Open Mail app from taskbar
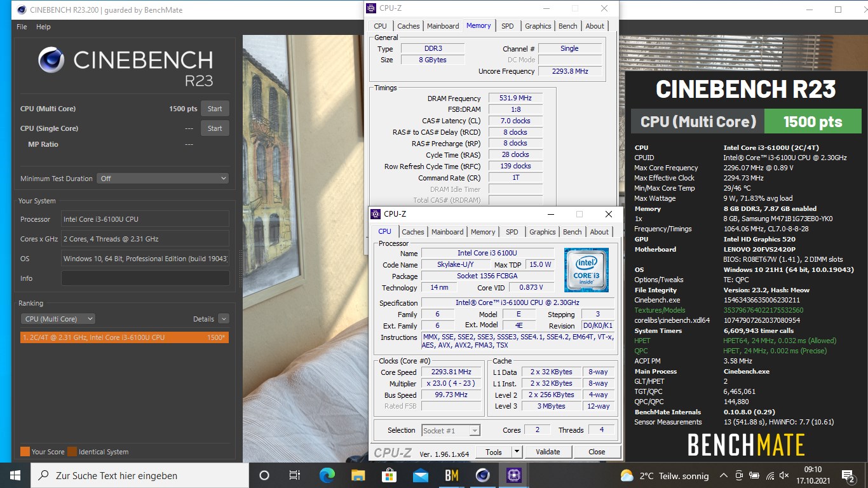This screenshot has height=488, width=868. [x=420, y=475]
